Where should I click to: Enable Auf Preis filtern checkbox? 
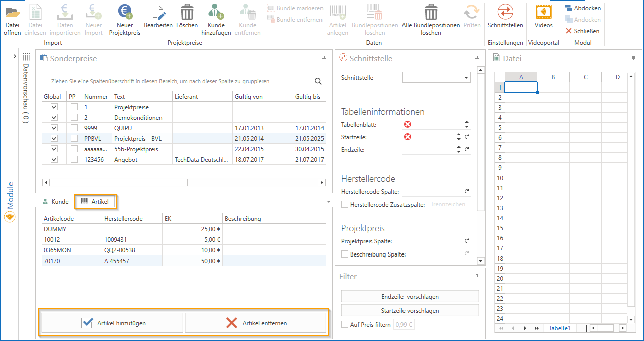pyautogui.click(x=345, y=325)
